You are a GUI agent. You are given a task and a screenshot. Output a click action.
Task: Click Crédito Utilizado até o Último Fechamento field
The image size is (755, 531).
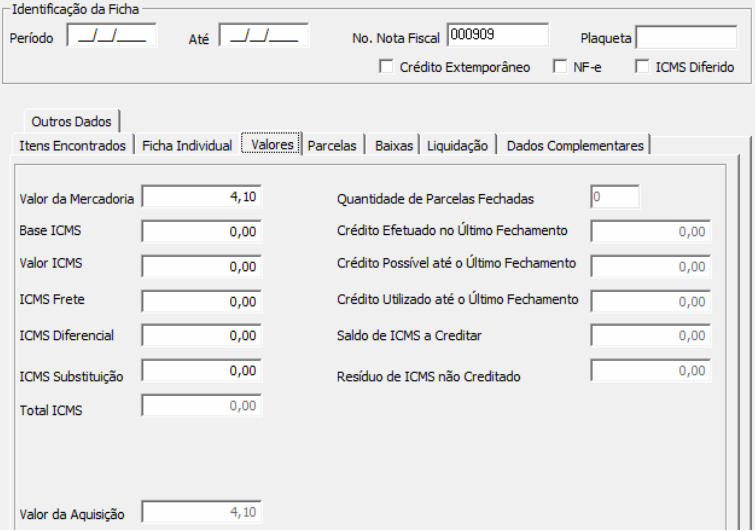click(651, 301)
